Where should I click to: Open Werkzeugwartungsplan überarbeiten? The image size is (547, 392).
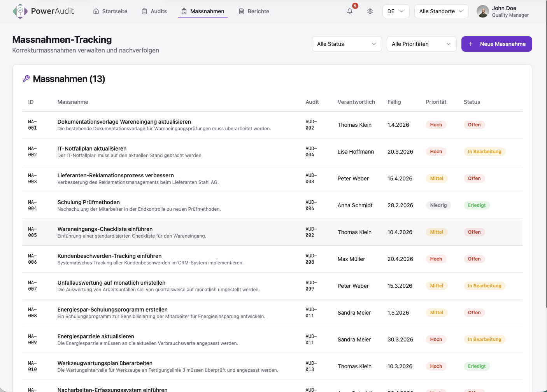(x=105, y=363)
